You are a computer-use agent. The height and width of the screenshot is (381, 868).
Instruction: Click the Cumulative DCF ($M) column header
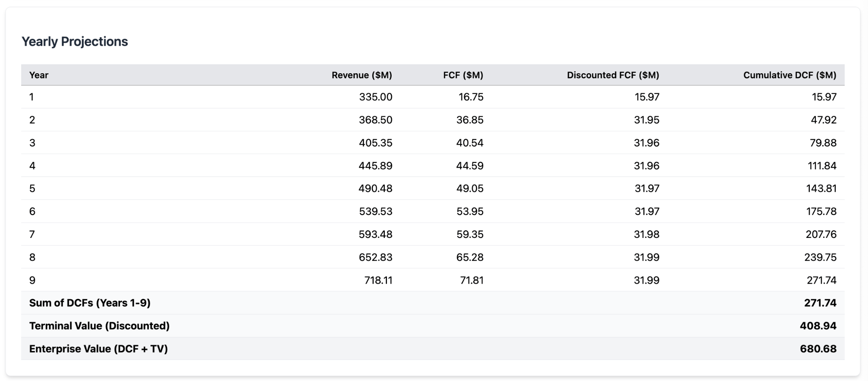point(790,75)
